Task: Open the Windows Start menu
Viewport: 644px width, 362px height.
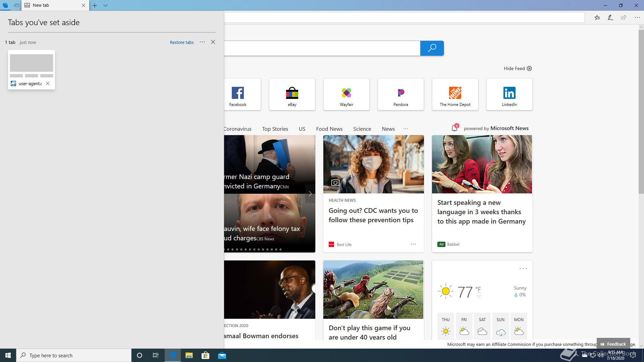Action: click(8, 355)
